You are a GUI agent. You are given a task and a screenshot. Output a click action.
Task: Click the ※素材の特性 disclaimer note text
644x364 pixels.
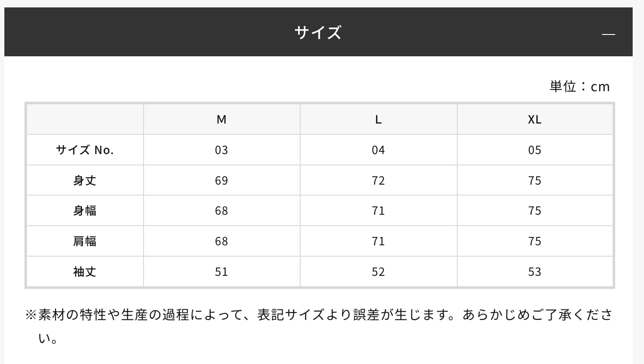(319, 315)
